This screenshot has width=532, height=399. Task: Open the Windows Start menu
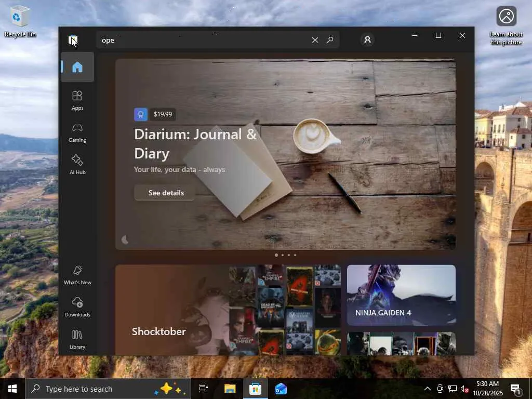point(12,389)
